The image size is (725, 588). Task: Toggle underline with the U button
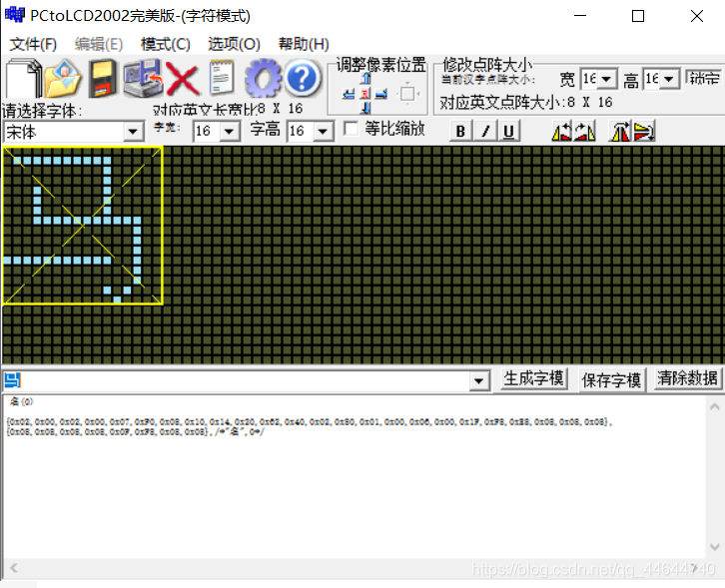(508, 131)
